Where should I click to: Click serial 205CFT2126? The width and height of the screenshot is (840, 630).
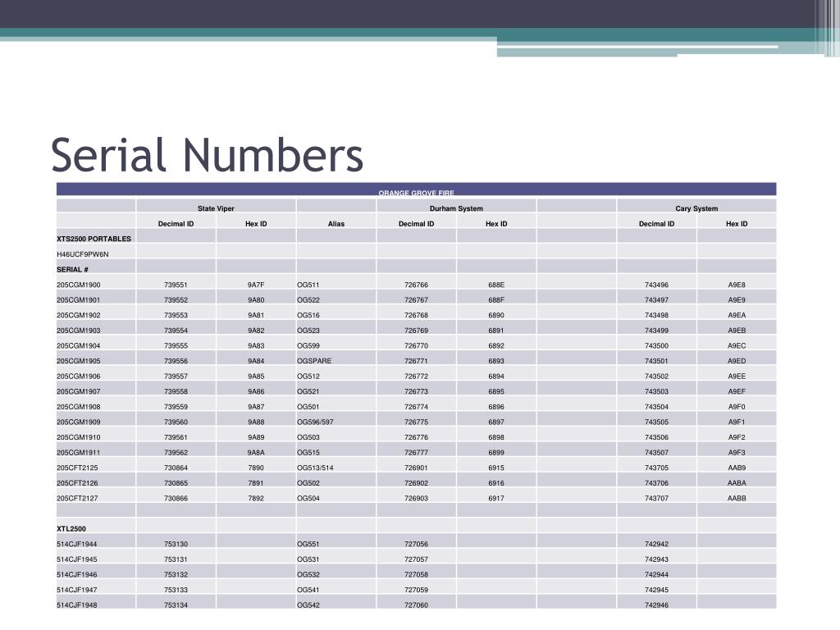[x=77, y=483]
